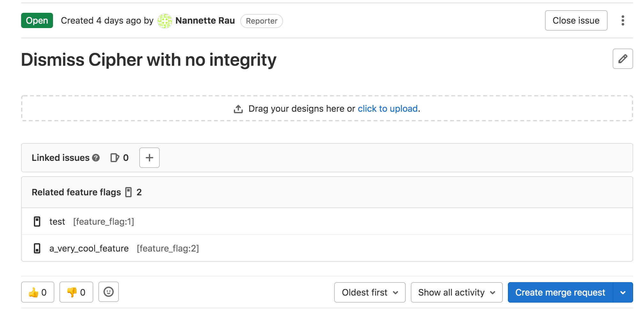This screenshot has width=644, height=316.
Task: Open Nannette Rau's profile
Action: [x=205, y=20]
